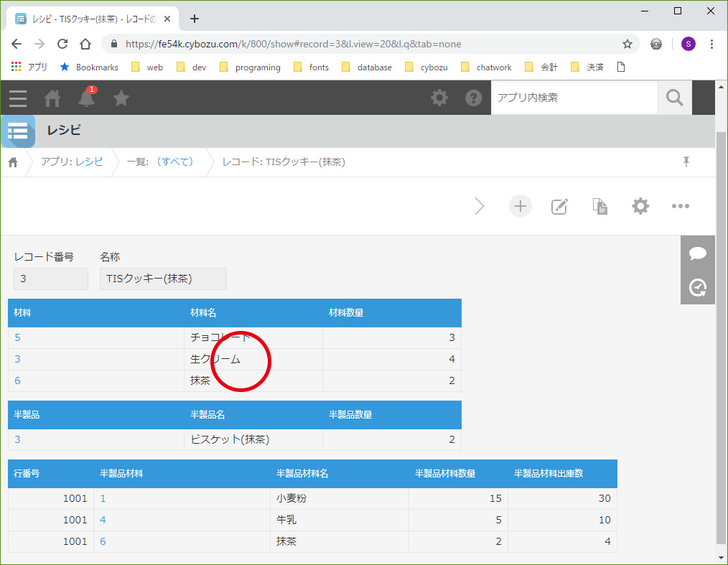Open the kintone hamburger menu

tap(18, 98)
